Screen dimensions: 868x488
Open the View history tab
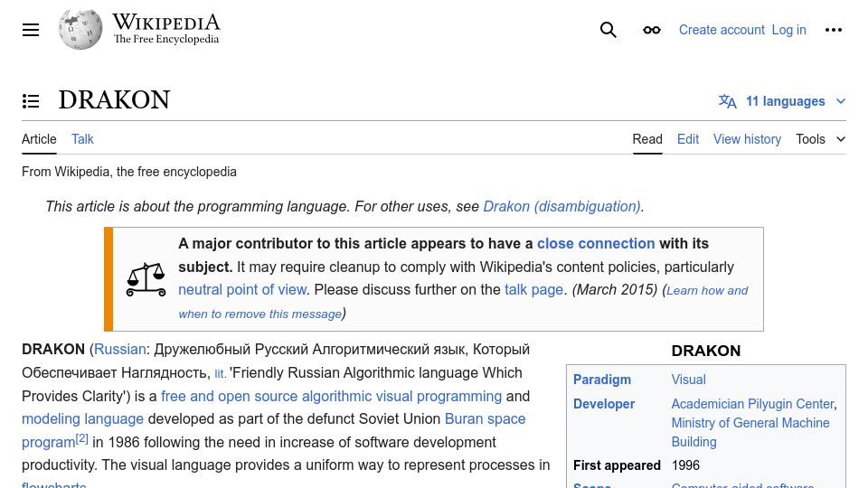pos(747,139)
